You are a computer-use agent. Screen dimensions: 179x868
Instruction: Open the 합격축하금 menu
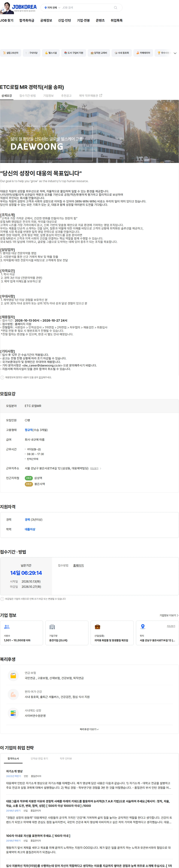coord(27,21)
